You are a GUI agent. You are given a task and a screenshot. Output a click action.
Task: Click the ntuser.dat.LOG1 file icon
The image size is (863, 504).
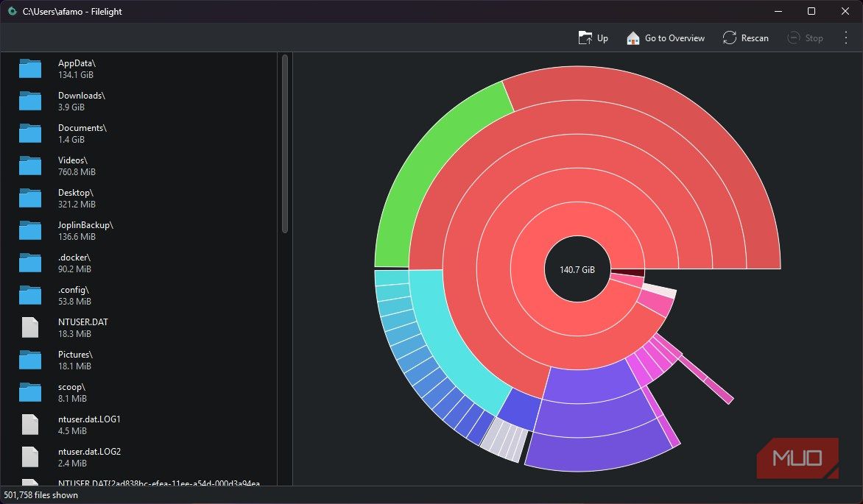(x=30, y=425)
